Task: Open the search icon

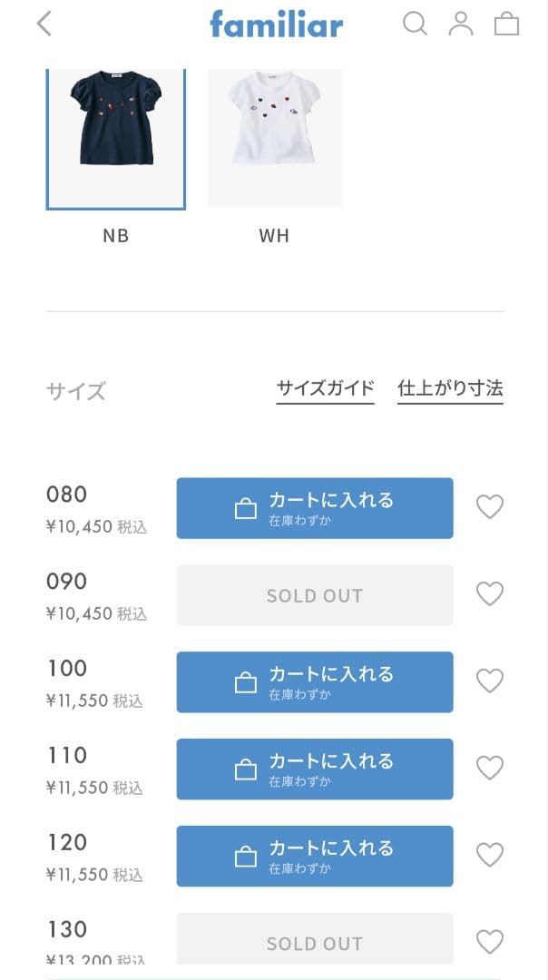Action: tap(416, 24)
